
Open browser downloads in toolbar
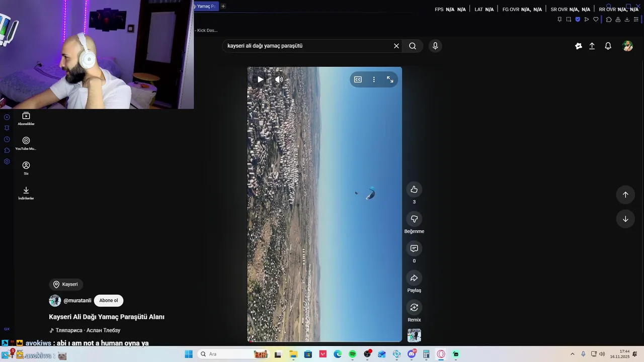click(x=627, y=20)
